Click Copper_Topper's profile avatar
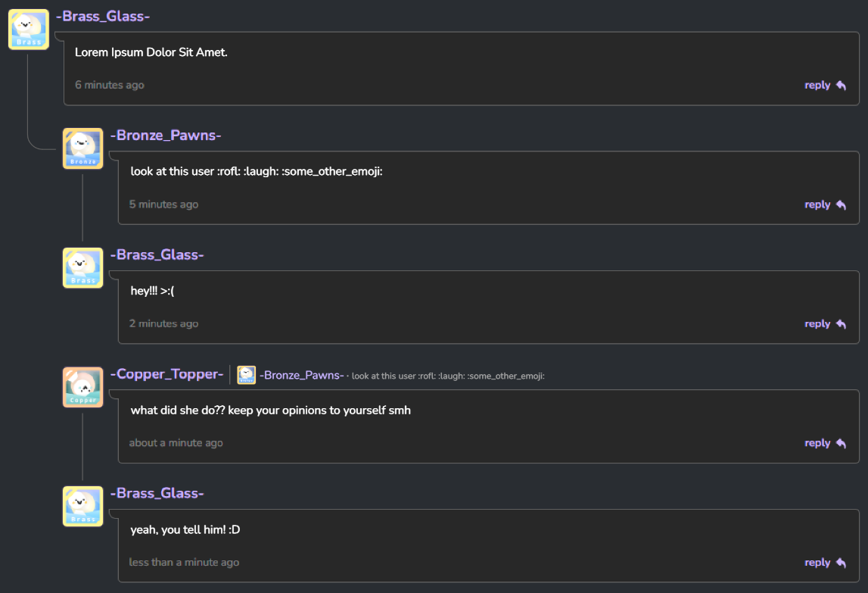Screen dimensions: 868x593 point(83,388)
